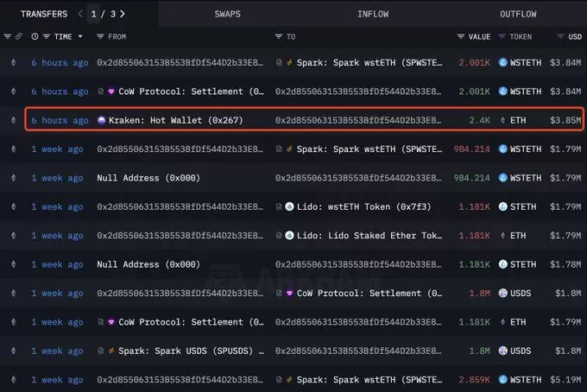The image size is (587, 392).
Task: Open CoW Protocol sender in 2.001K WSTETH row
Action: coord(191,92)
